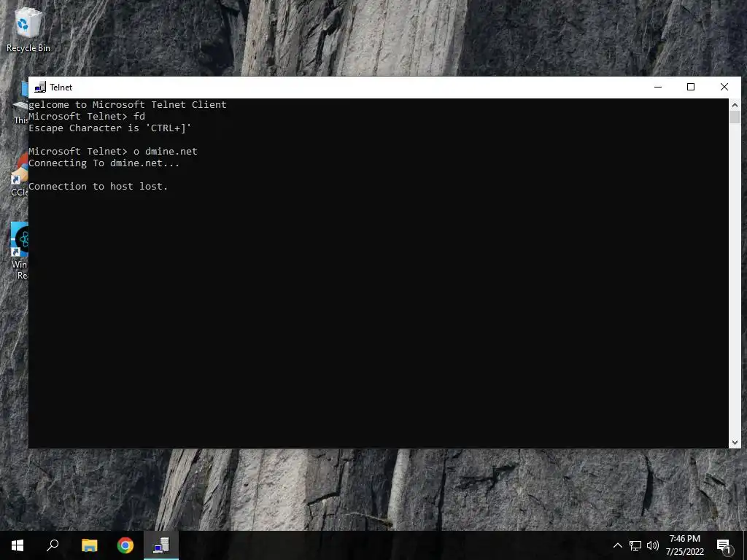The height and width of the screenshot is (560, 747).
Task: Click the 'Microsoft Telnet> fd' line
Action: [87, 116]
